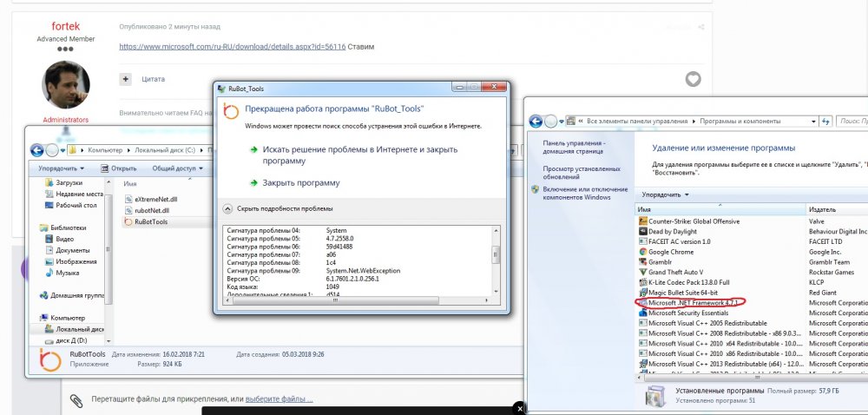Select the RuBotTools file icon in list

point(129,221)
